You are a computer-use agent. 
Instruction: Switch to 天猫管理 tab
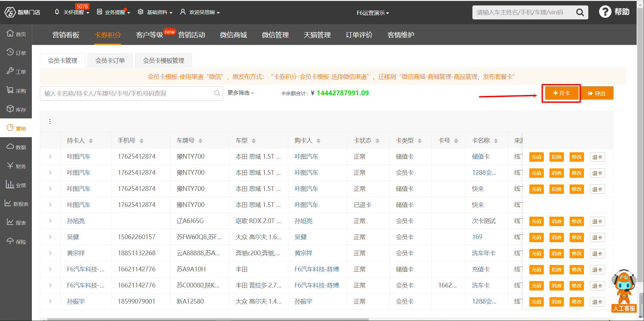click(317, 35)
